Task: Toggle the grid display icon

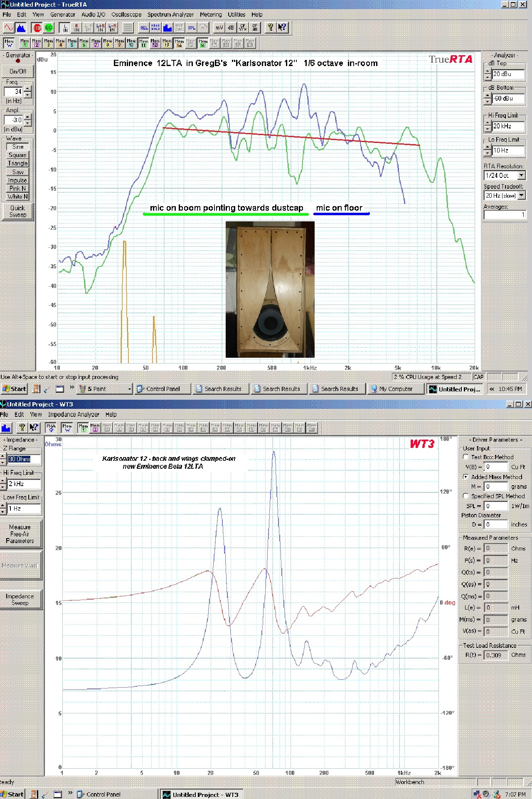Action: click(128, 28)
